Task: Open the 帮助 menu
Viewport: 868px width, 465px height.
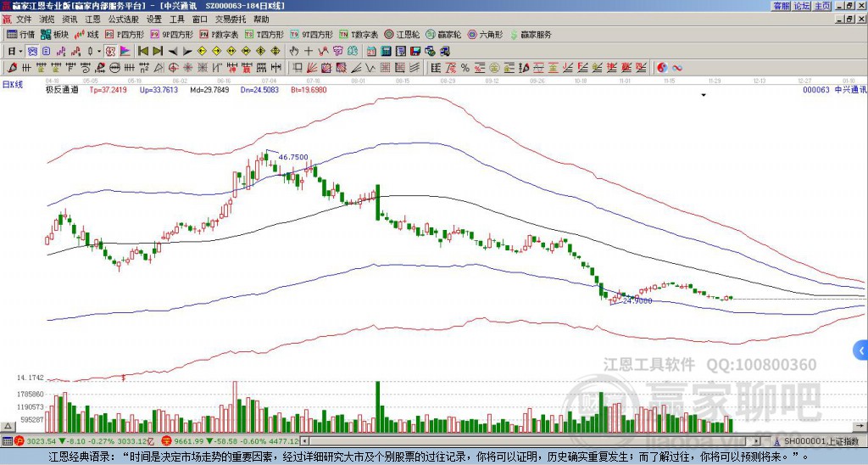Action: coord(261,20)
